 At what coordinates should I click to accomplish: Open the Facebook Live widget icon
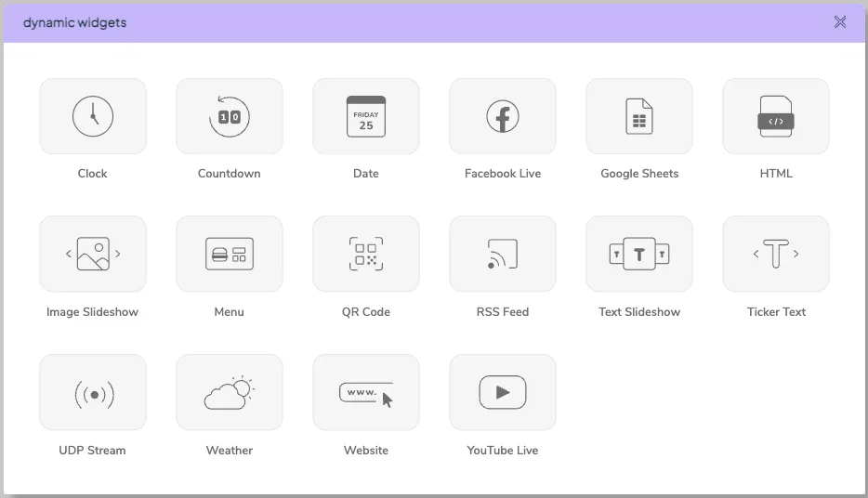click(x=503, y=116)
